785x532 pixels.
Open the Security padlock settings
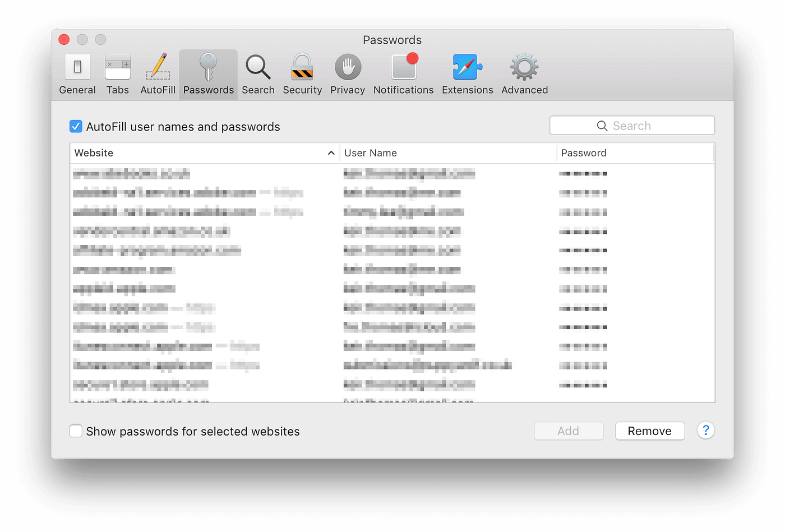pos(302,73)
